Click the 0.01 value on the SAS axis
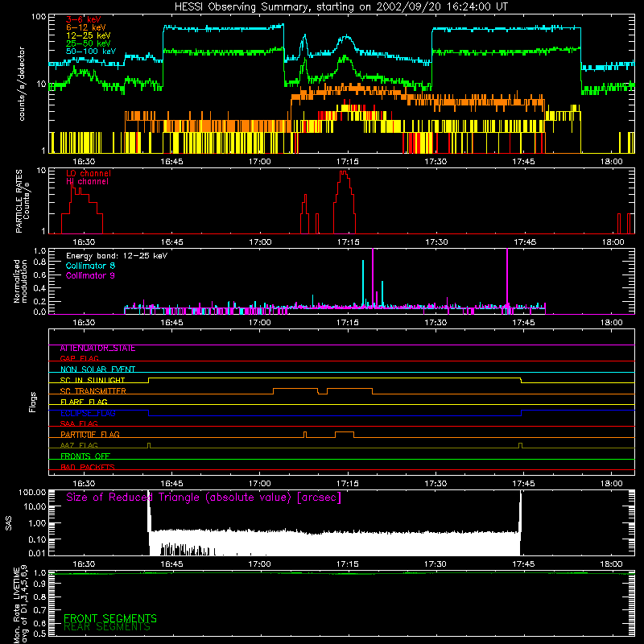 [37, 553]
